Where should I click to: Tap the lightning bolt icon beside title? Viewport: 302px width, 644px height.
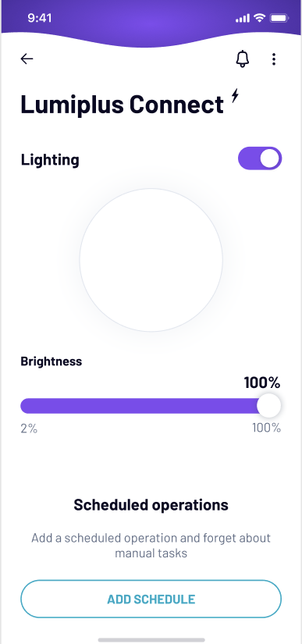pos(235,95)
